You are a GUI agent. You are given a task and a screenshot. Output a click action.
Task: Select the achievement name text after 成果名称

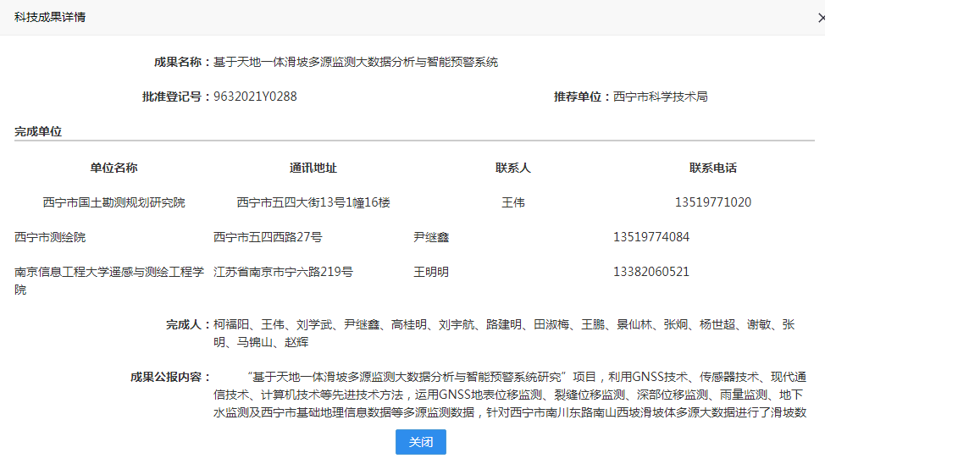(355, 62)
